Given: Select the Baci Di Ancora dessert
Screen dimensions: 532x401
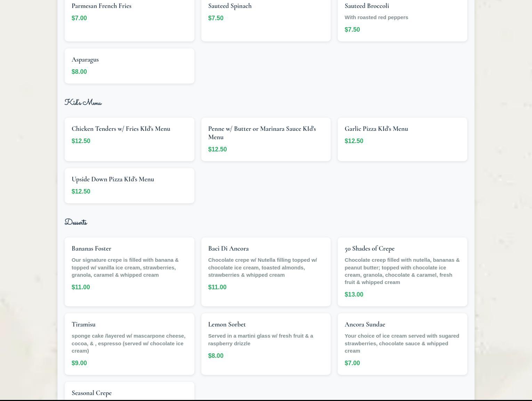Looking at the screenshot, I should 266,272.
